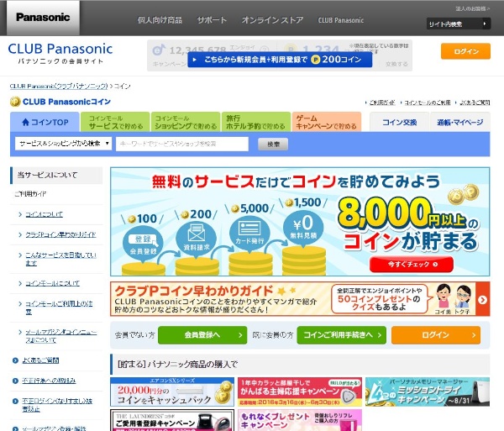Viewport: 504px width, 431px height.
Task: Click the circle bullet icon beside よくあるご質問
Action: point(15,360)
